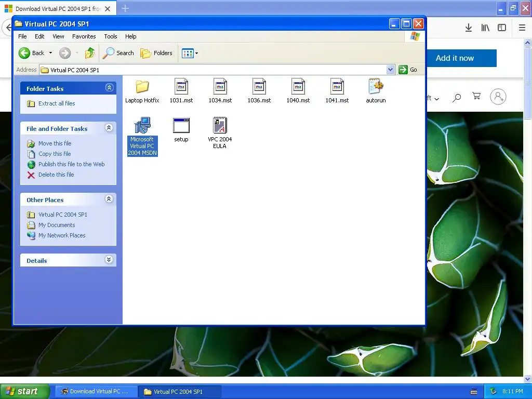This screenshot has height=399, width=532.
Task: Click the browser vertical scrollbar thumb
Action: (x=527, y=83)
